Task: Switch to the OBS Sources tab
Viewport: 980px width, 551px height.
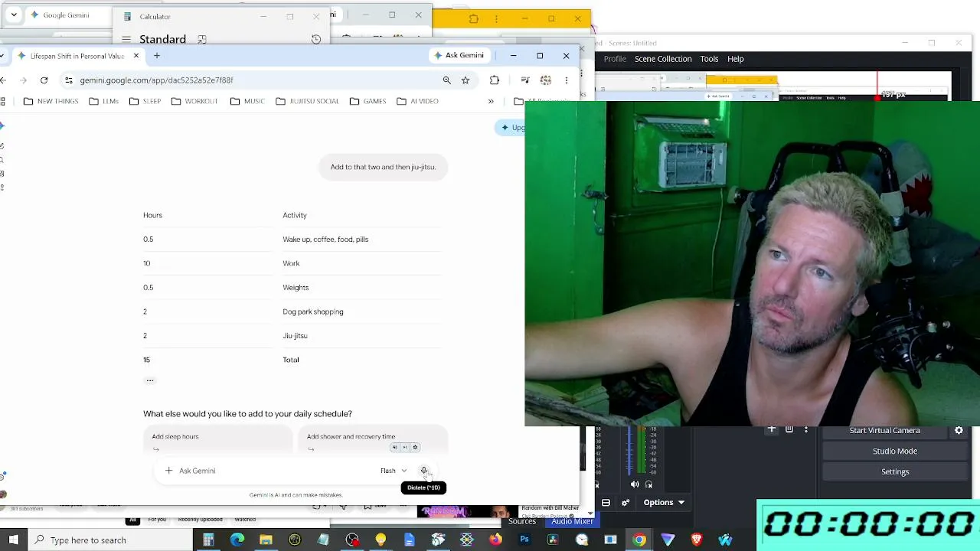Action: [522, 521]
